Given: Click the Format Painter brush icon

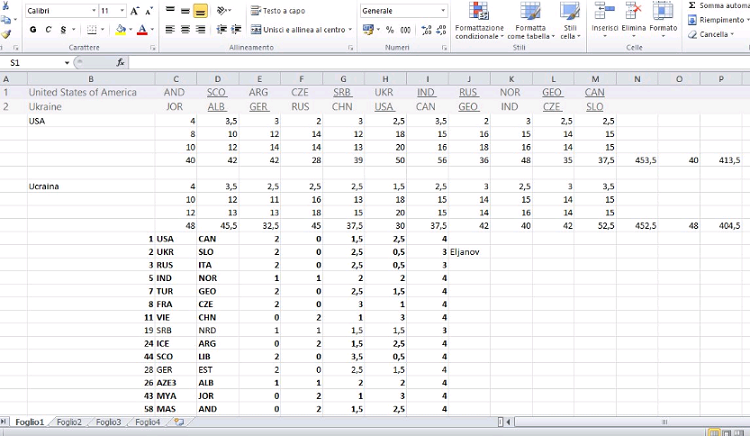Looking at the screenshot, I should (6, 33).
